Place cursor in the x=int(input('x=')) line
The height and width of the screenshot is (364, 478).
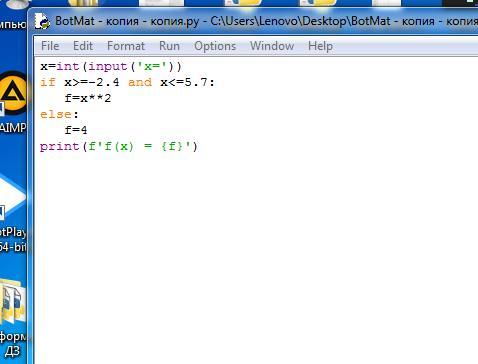tap(111, 66)
